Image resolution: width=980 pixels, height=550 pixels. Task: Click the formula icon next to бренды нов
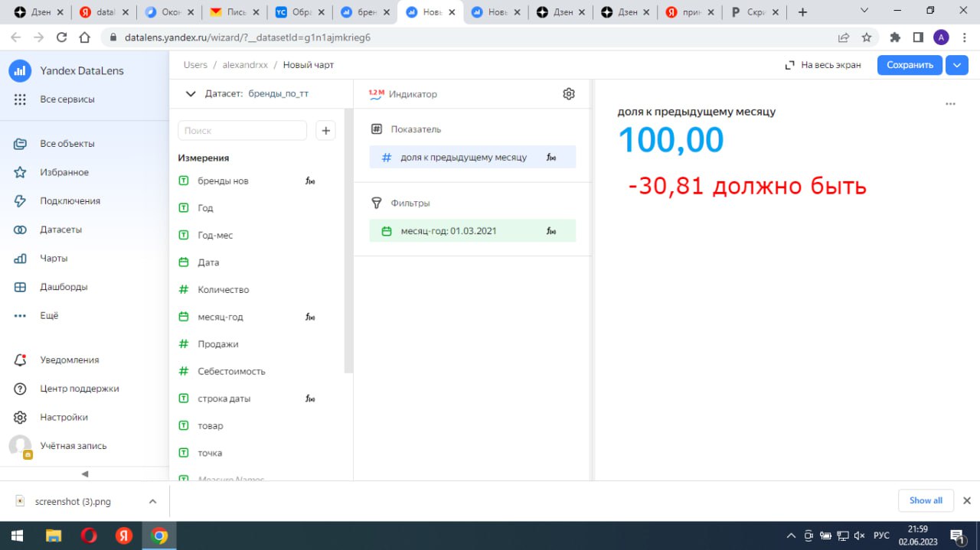310,181
